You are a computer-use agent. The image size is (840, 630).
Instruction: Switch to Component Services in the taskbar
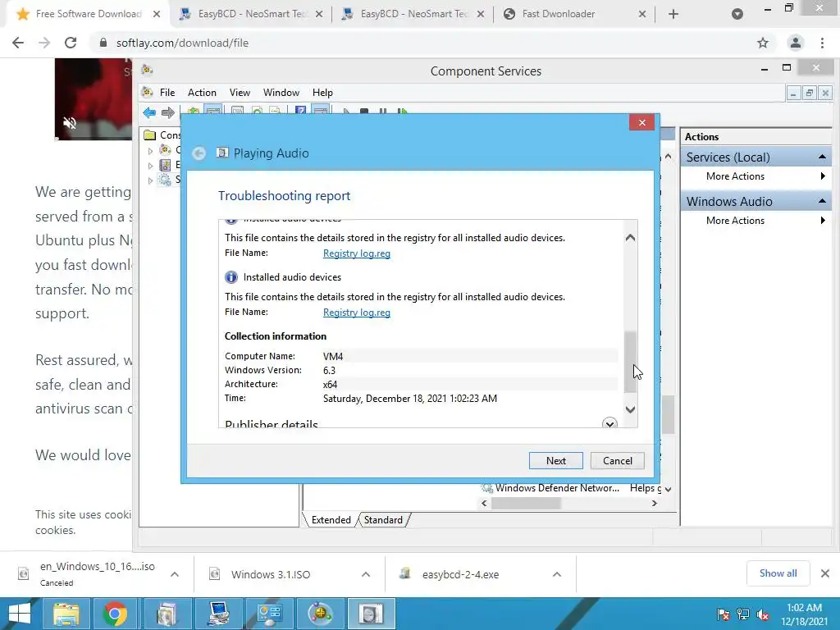pos(320,614)
